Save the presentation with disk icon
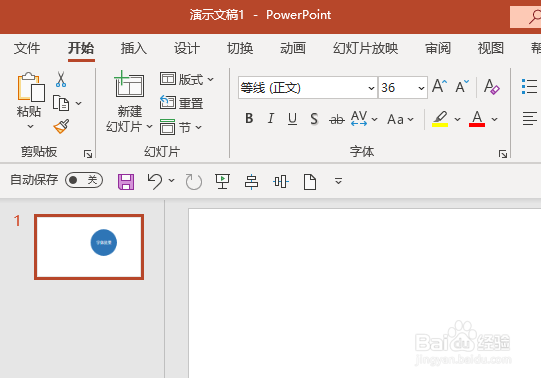The width and height of the screenshot is (541, 378). pos(126,181)
